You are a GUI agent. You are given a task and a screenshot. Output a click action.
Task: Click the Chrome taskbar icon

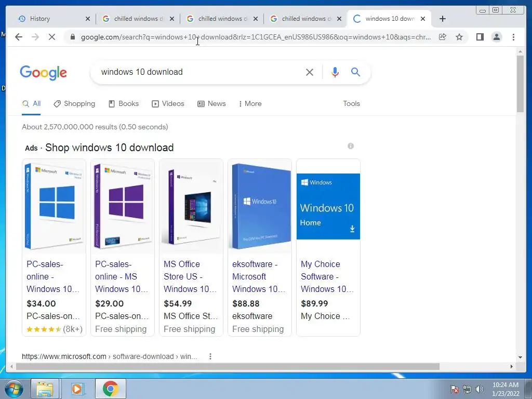coord(110,389)
